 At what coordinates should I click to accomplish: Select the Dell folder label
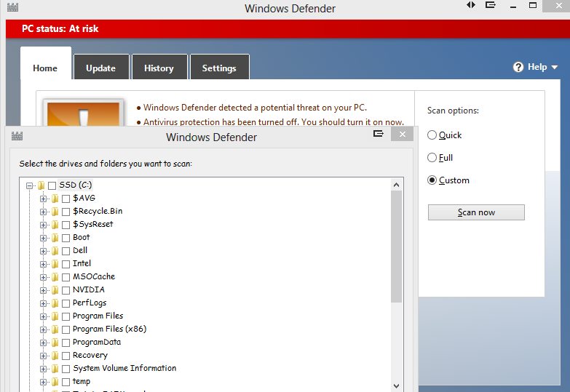80,250
